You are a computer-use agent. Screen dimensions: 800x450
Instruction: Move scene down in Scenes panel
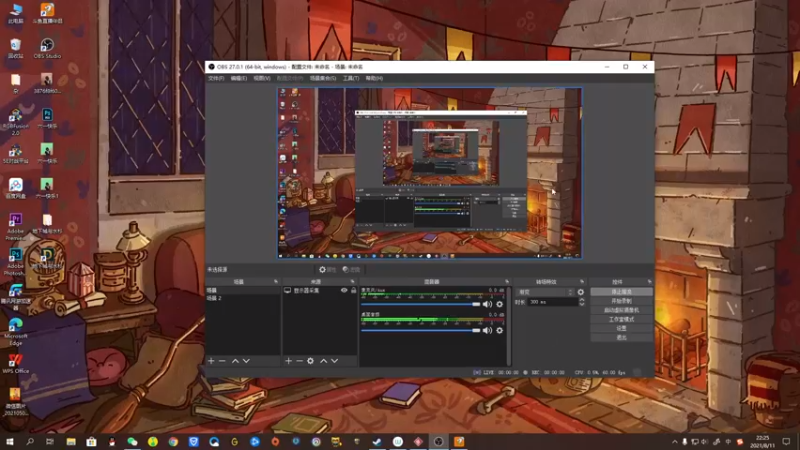tap(246, 361)
